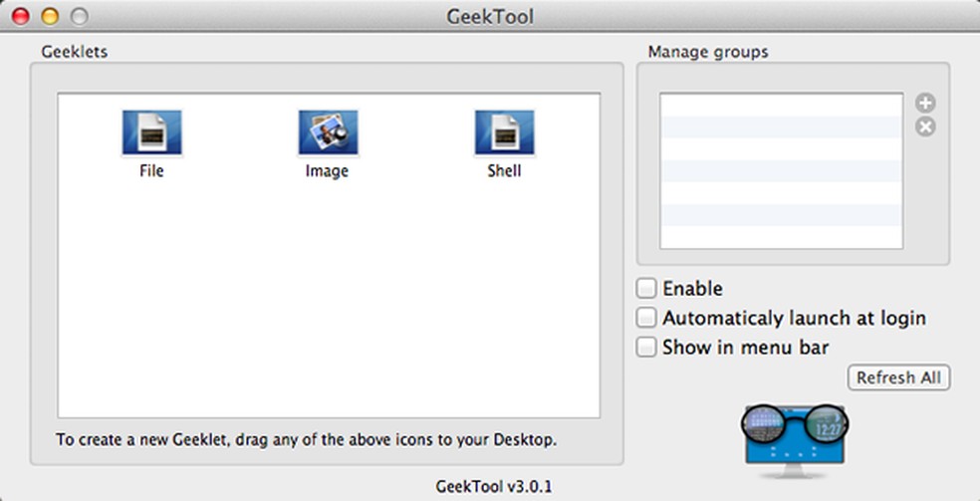Screen dimensions: 980x501
Task: Zoom the window using green button
Action: tap(78, 16)
